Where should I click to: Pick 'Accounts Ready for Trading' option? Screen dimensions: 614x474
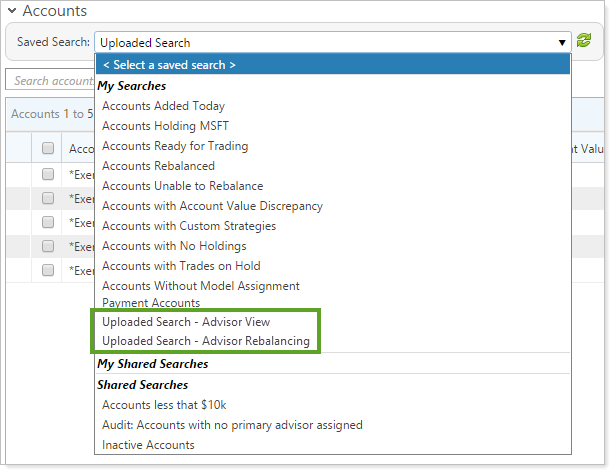pyautogui.click(x=175, y=146)
